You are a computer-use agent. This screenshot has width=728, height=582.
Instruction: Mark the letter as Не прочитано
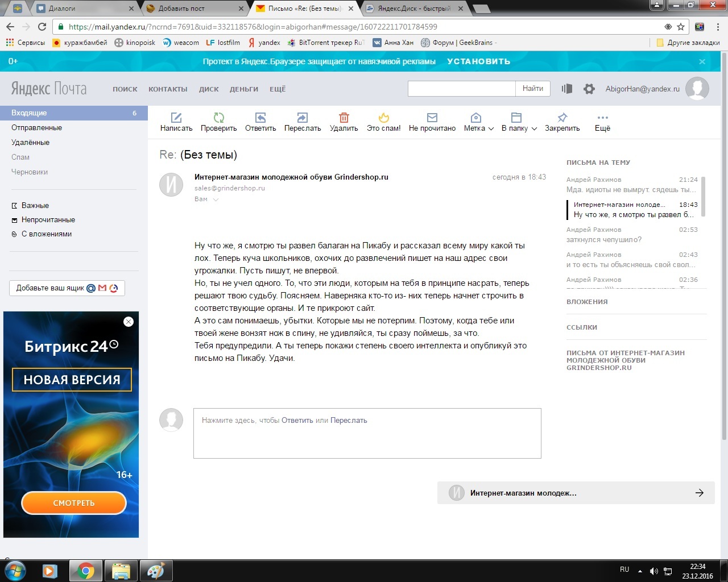[x=432, y=122]
